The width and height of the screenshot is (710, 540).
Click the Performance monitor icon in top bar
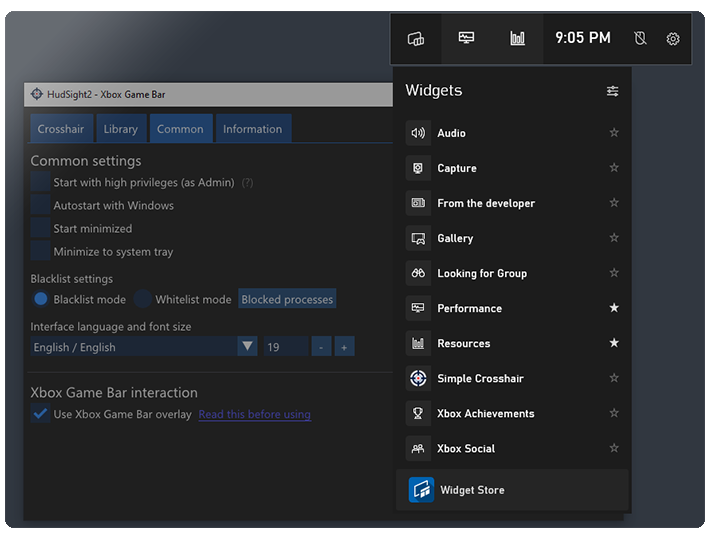click(466, 38)
